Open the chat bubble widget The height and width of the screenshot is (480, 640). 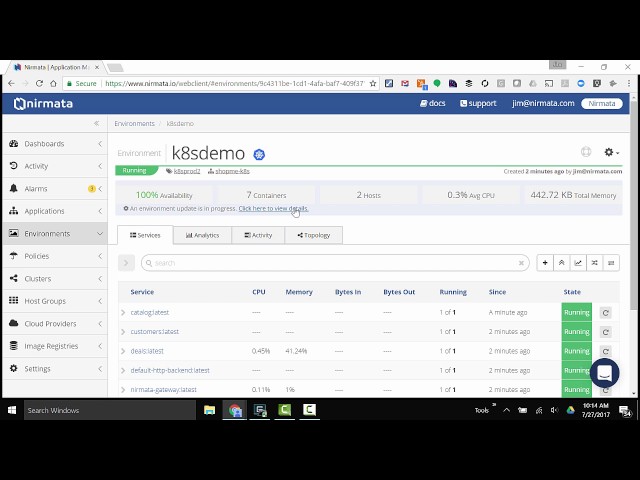point(604,373)
